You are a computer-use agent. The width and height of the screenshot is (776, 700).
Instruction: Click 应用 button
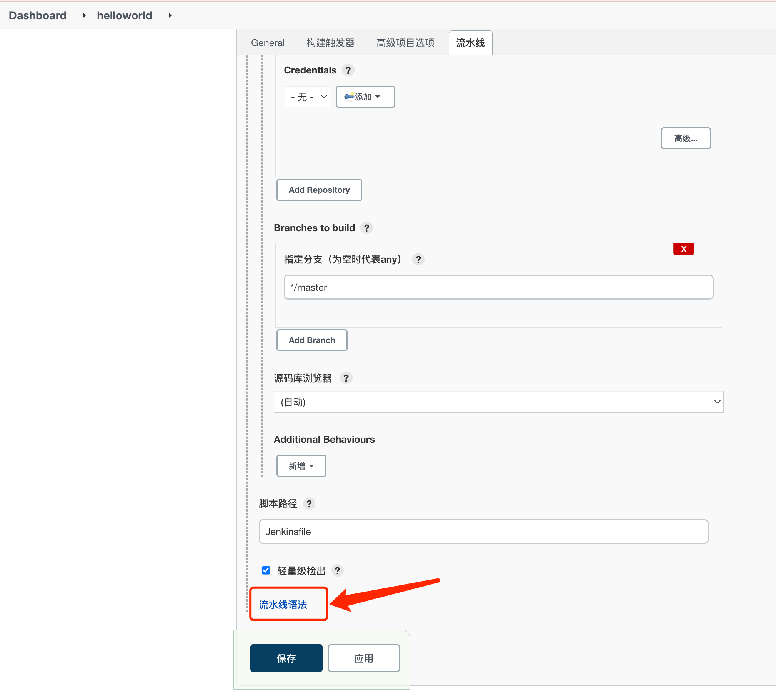tap(364, 658)
